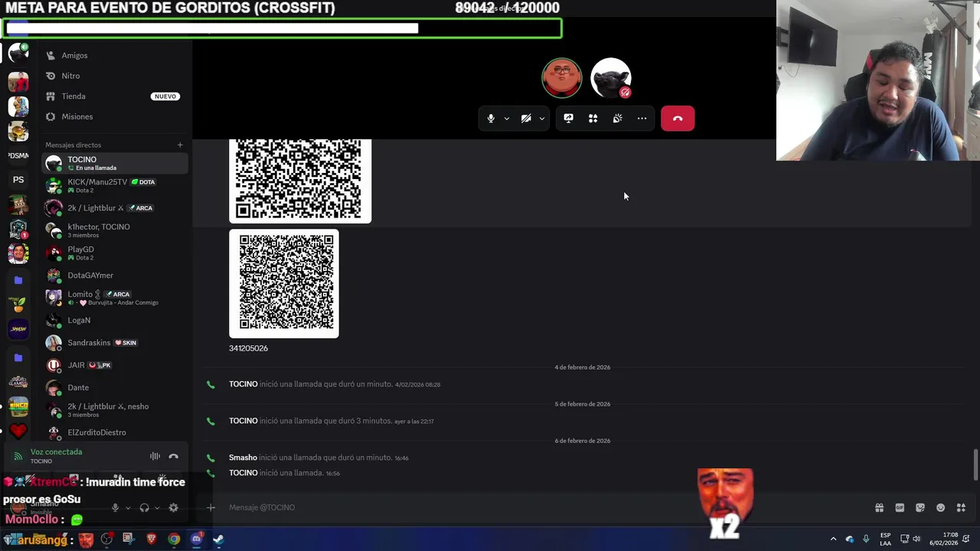
Task: Click the plus attach button
Action: 211,507
